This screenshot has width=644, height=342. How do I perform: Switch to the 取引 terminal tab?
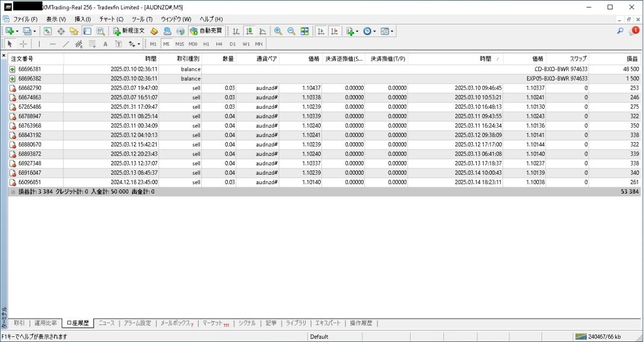point(19,323)
